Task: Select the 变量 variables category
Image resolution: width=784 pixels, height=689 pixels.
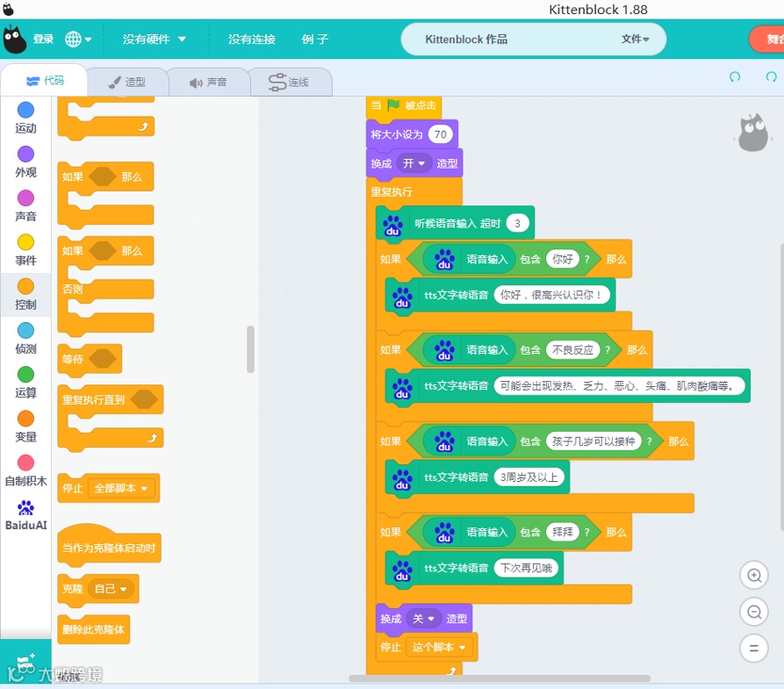Action: (x=25, y=427)
